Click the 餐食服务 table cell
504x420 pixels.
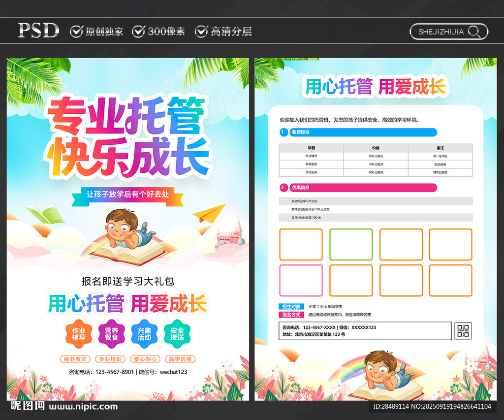[x=312, y=164]
